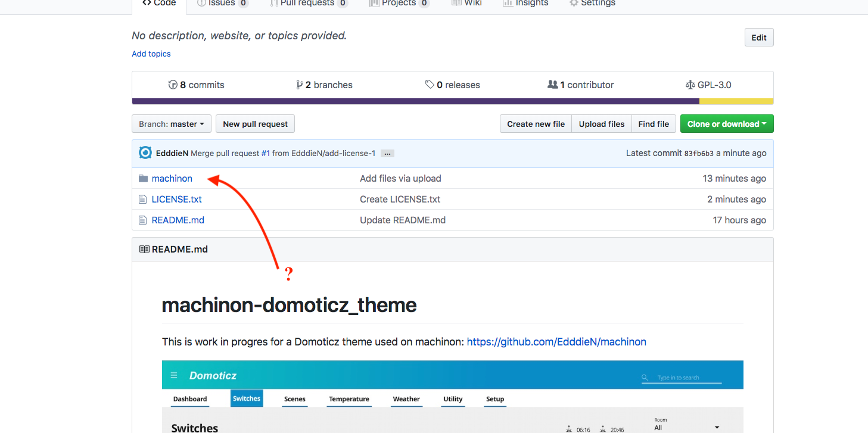Open pull request #1 link

point(266,153)
